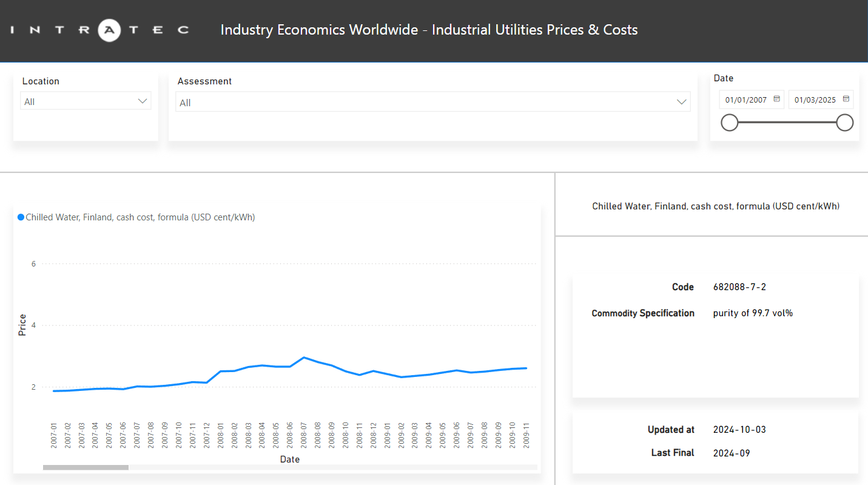
Task: Click the empty scrollbar track right of the thumb
Action: 332,467
